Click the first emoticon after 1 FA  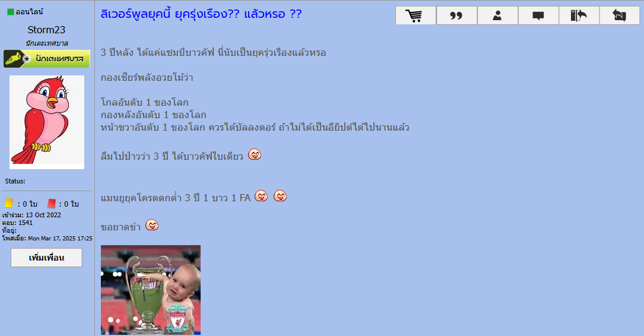[261, 196]
